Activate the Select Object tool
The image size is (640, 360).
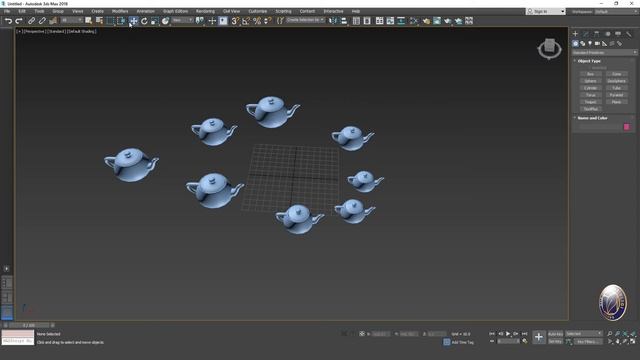tap(89, 21)
